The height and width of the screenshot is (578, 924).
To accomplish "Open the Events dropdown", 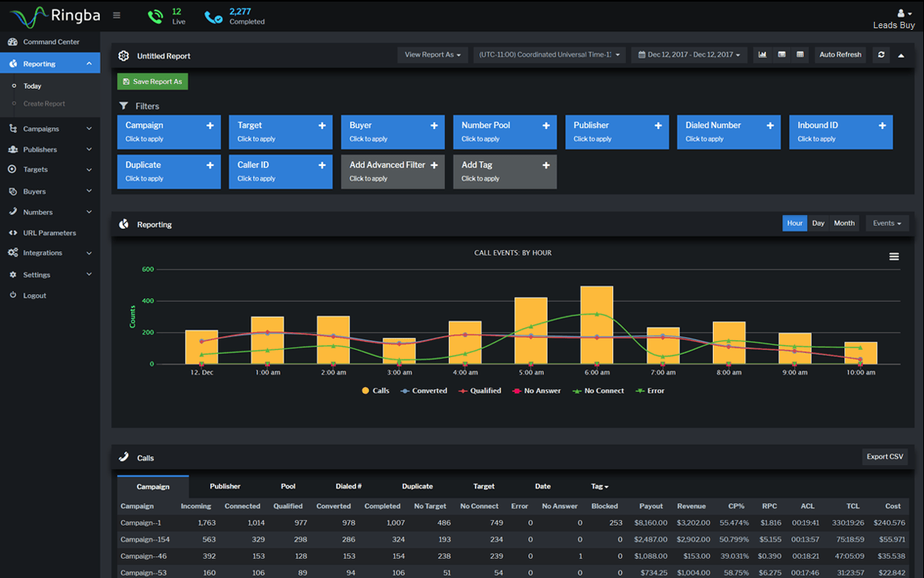I will (887, 223).
